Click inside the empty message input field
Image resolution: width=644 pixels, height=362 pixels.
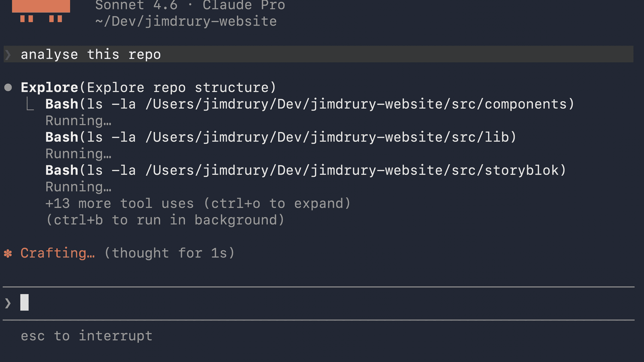tap(168, 303)
